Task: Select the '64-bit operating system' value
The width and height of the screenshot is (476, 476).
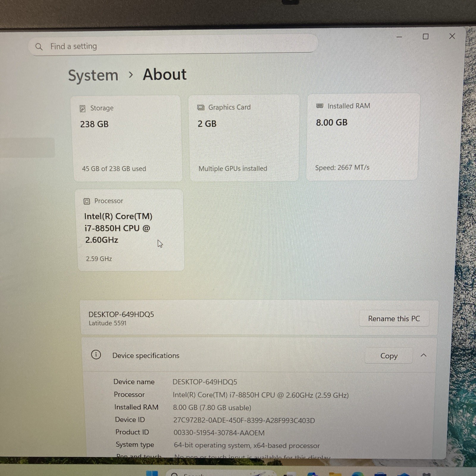Action: [x=247, y=445]
